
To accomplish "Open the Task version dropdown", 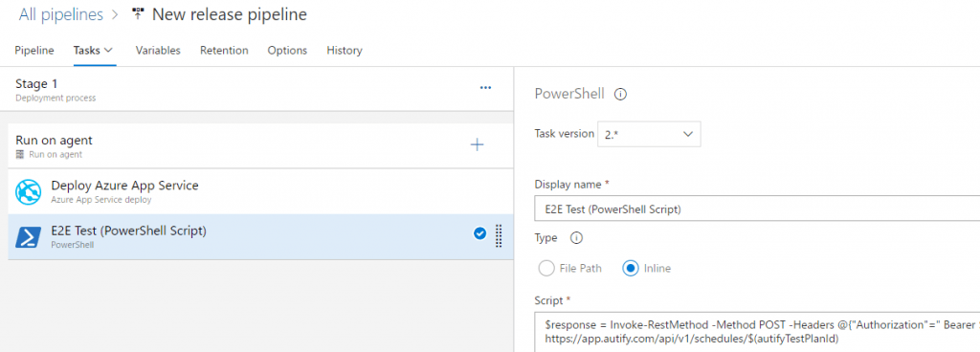I will 649,134.
